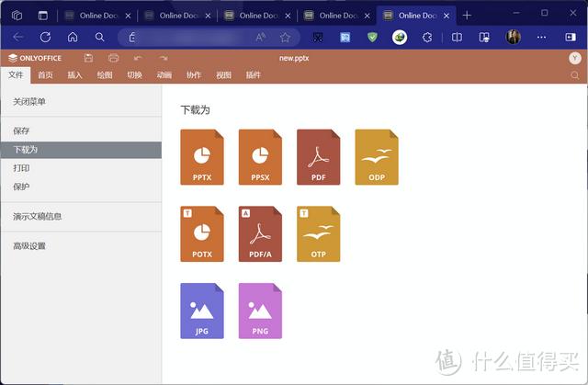Select POTX template format
Screen dimensions: 588x385
coord(202,234)
